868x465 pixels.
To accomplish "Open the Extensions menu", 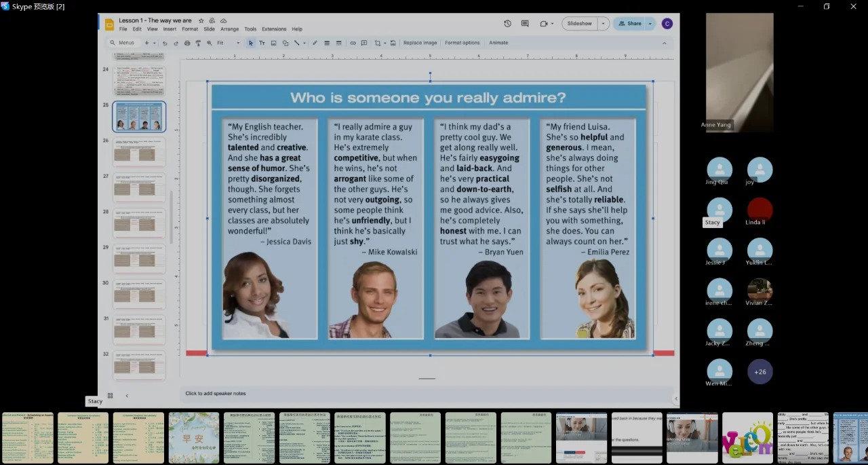I will pos(274,29).
